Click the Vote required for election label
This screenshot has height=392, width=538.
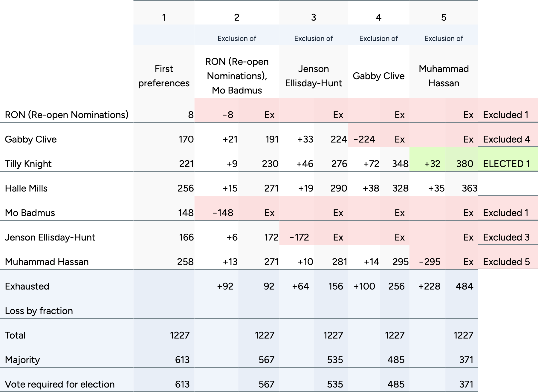tap(60, 384)
